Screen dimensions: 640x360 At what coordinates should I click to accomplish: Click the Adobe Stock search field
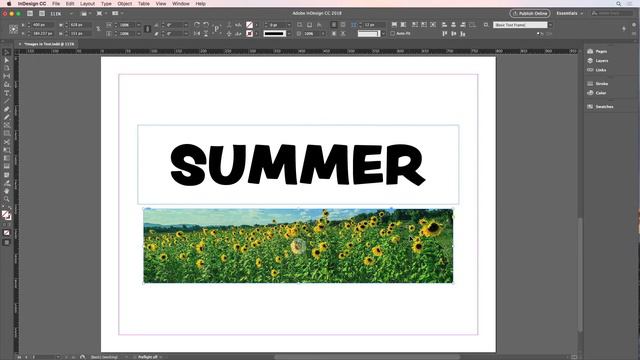611,13
